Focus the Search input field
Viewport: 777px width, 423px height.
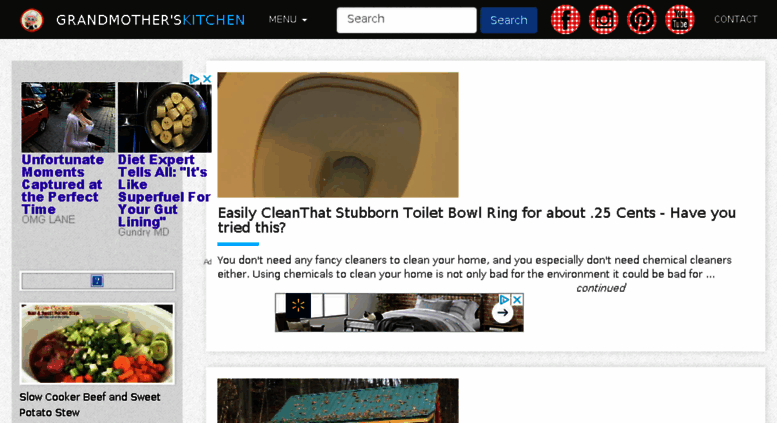click(x=406, y=20)
